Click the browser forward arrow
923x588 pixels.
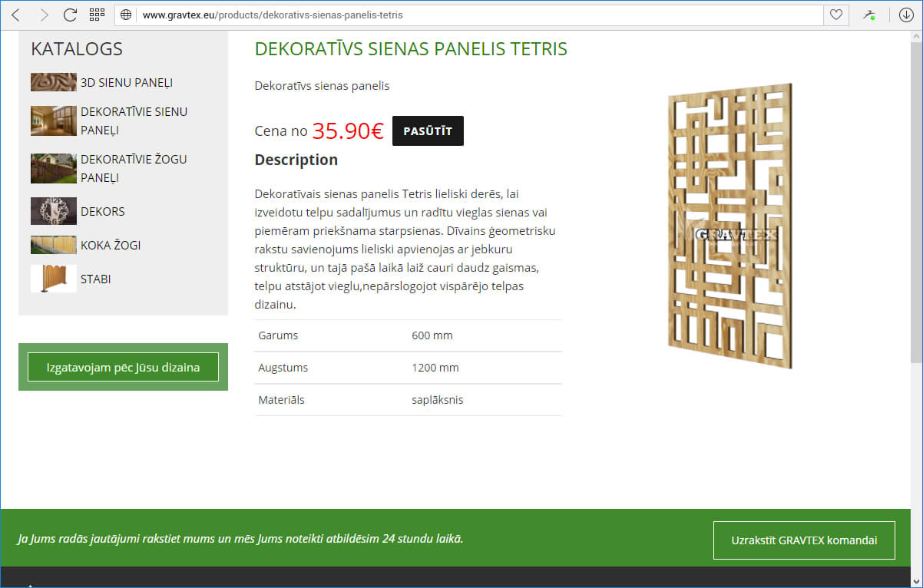pos(44,15)
